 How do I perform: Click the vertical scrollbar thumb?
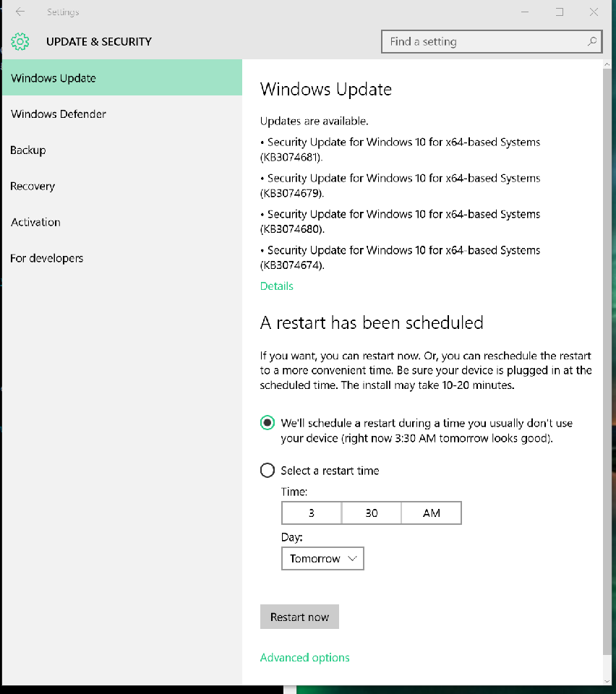pos(607,362)
